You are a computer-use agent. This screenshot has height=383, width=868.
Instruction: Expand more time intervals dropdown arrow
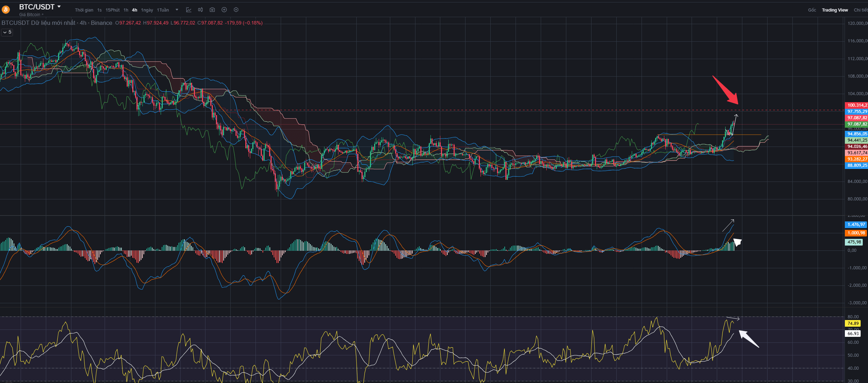coord(177,10)
